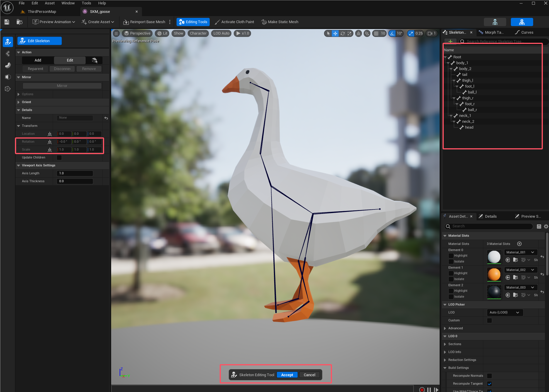Activate the Rotate tool in viewport toolbar
This screenshot has width=549, height=392.
coord(342,33)
